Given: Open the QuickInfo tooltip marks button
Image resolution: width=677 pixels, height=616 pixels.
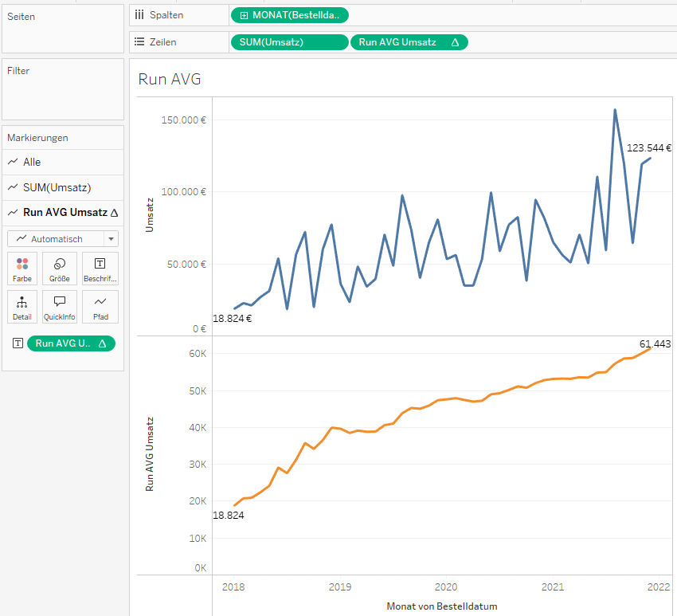Looking at the screenshot, I should tap(60, 307).
